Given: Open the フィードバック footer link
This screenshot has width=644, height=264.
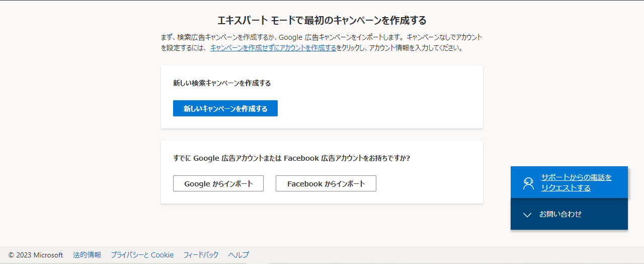Looking at the screenshot, I should point(201,255).
